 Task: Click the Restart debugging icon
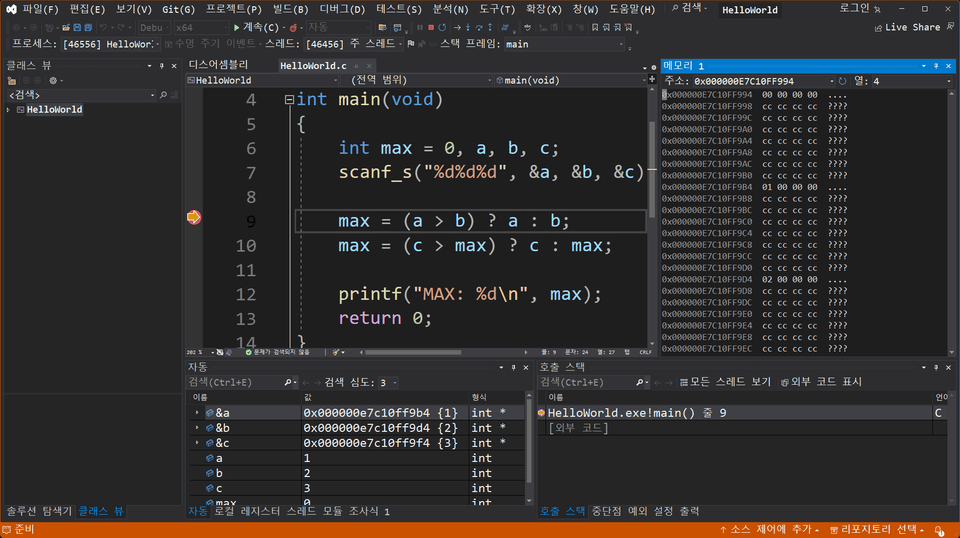coord(442,27)
